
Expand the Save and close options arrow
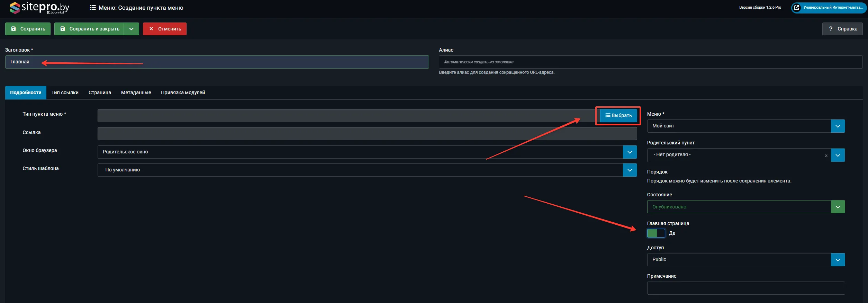click(x=132, y=29)
